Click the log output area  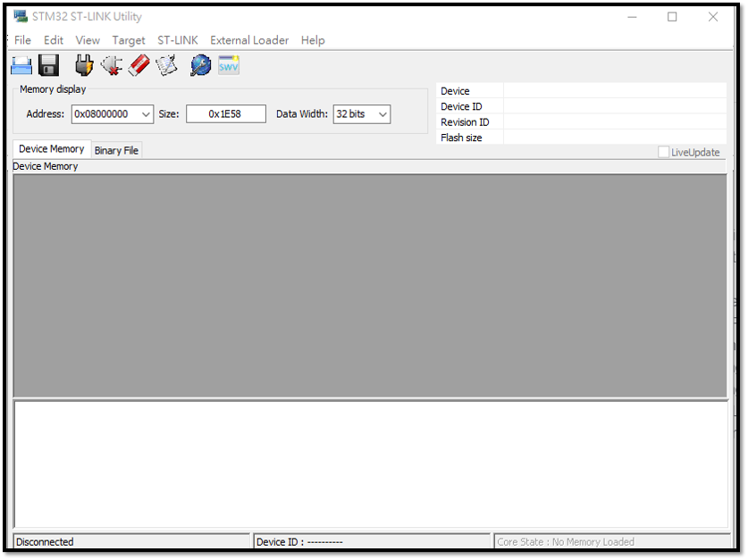pos(371,464)
